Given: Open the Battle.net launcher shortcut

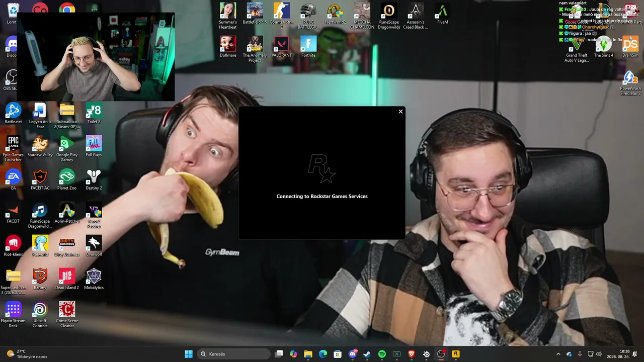Looking at the screenshot, I should (x=13, y=113).
